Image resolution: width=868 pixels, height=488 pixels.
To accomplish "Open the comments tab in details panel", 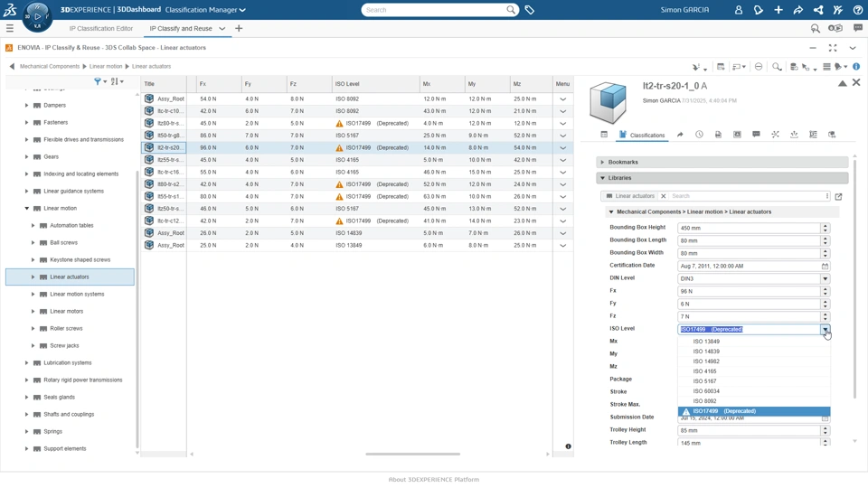I will pos(756,135).
